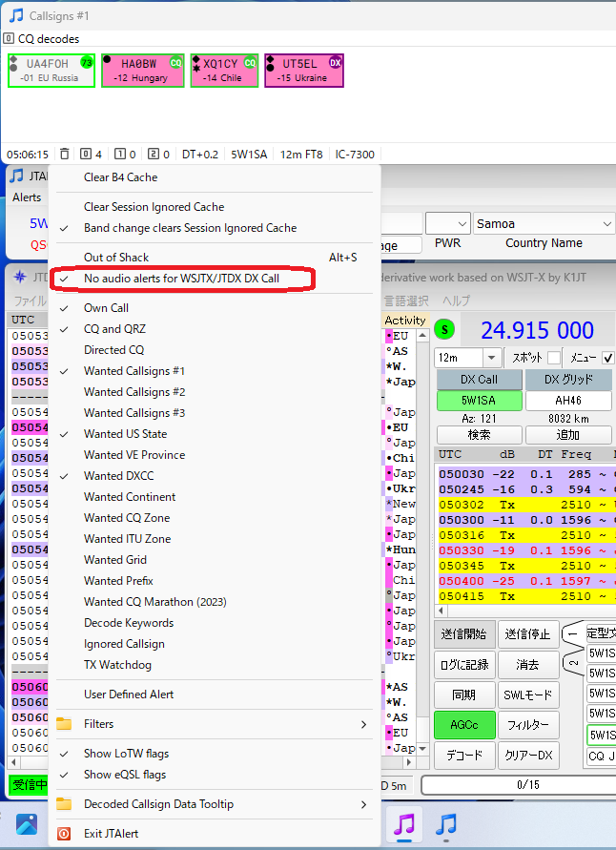The width and height of the screenshot is (616, 850).
Task: Click the 24.915 000 frequency display
Action: click(538, 330)
